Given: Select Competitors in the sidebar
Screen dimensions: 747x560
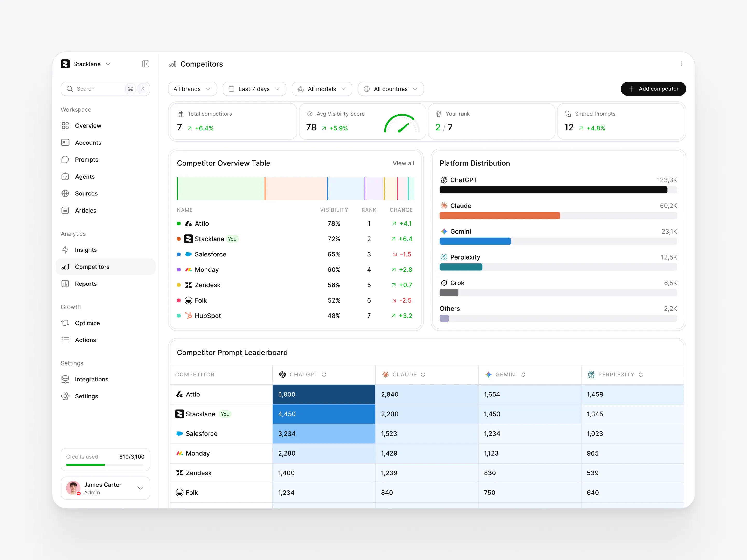Looking at the screenshot, I should pos(105,267).
